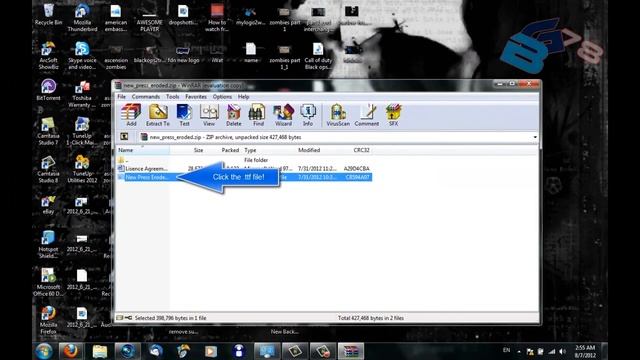Click the up-one-level icon beside address bar
Viewport: 640px width, 360px height.
click(x=124, y=137)
